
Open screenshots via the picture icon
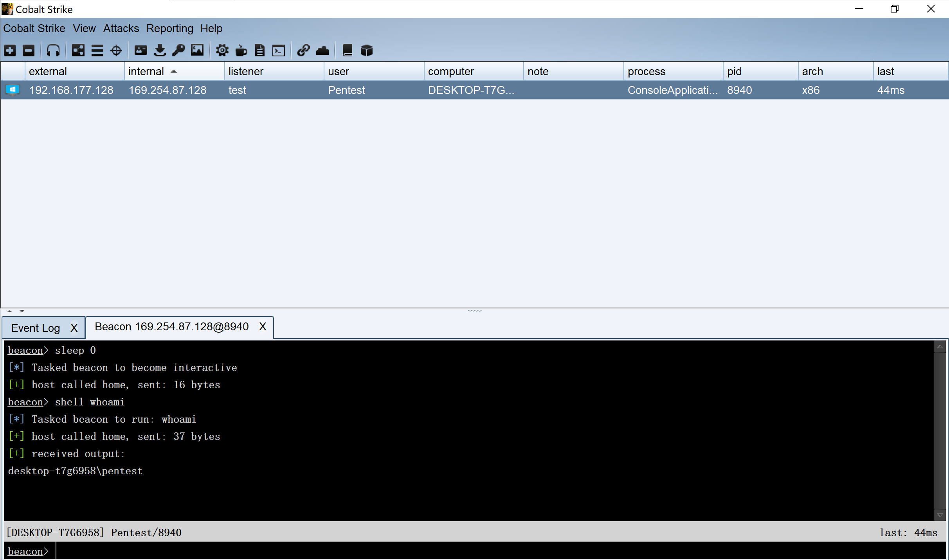pyautogui.click(x=197, y=50)
